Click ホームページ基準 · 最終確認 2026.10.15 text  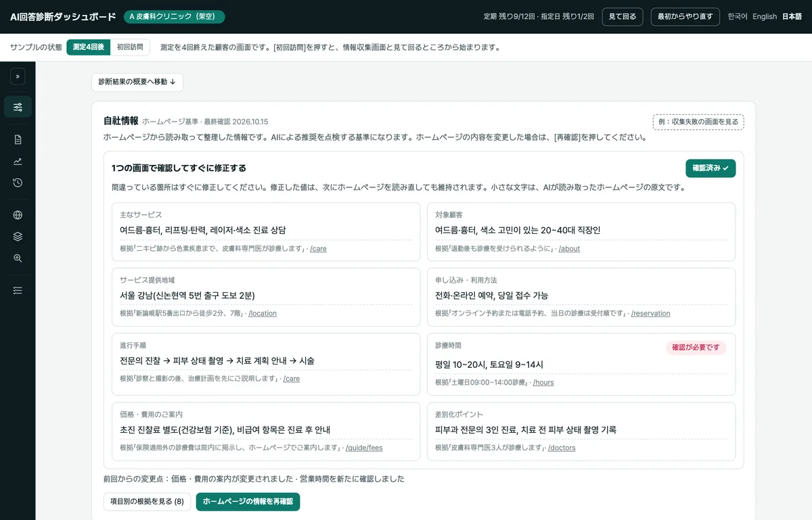206,122
